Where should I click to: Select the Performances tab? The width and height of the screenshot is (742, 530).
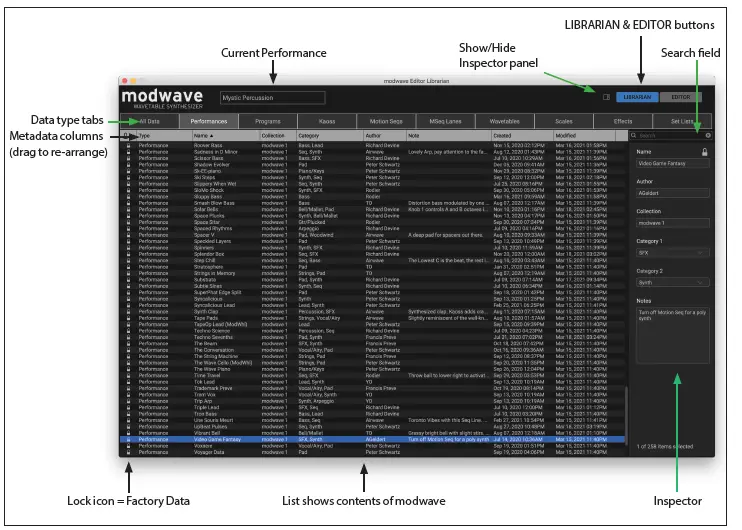209,121
